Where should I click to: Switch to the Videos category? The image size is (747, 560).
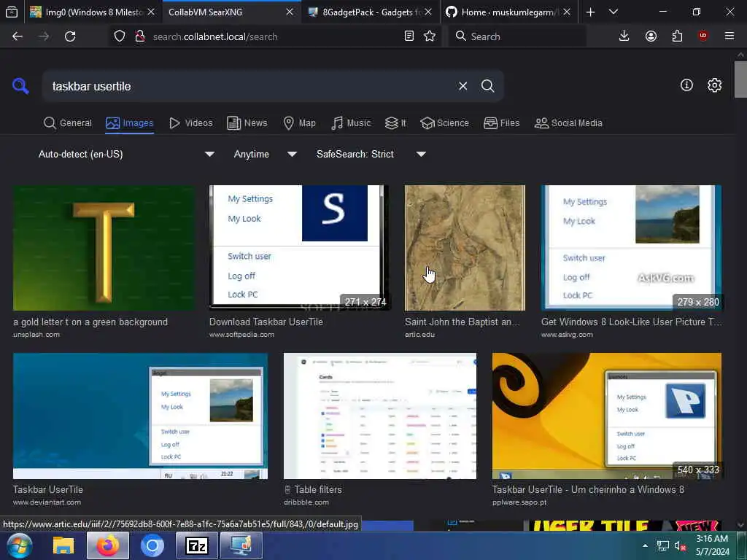pos(191,122)
